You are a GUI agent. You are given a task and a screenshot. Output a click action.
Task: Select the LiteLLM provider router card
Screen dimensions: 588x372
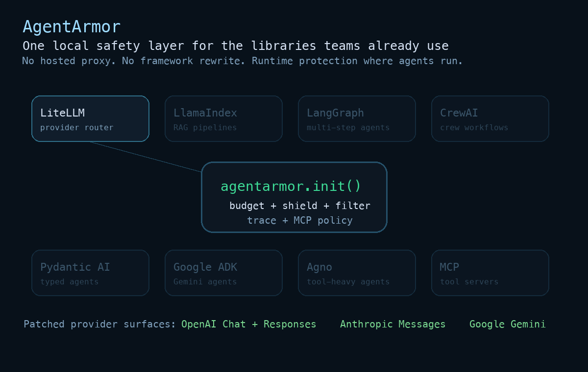pos(90,119)
